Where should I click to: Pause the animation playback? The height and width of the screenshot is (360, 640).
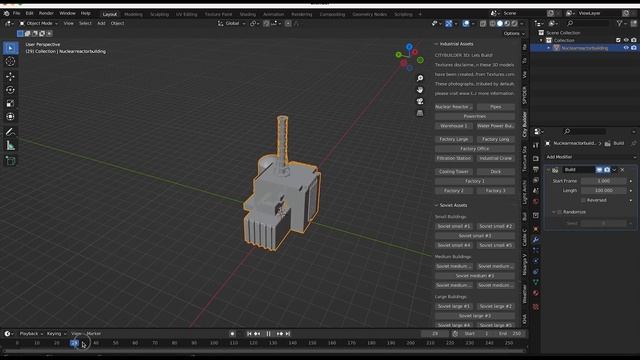coord(268,333)
